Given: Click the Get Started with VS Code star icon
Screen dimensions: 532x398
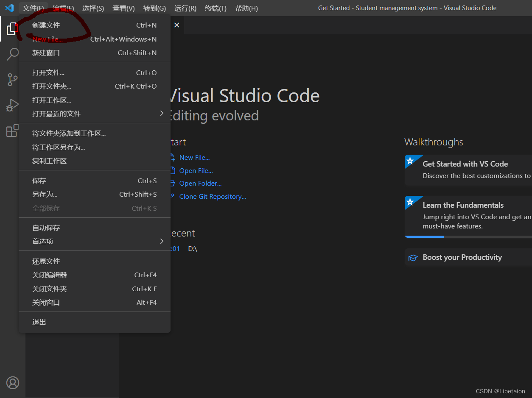Looking at the screenshot, I should pos(410,161).
